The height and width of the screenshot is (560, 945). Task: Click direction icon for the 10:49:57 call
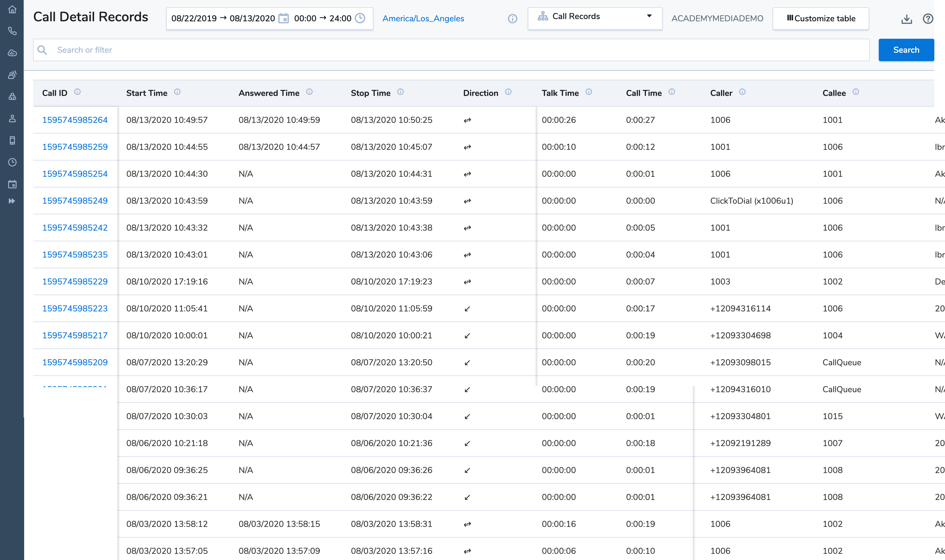click(x=467, y=120)
